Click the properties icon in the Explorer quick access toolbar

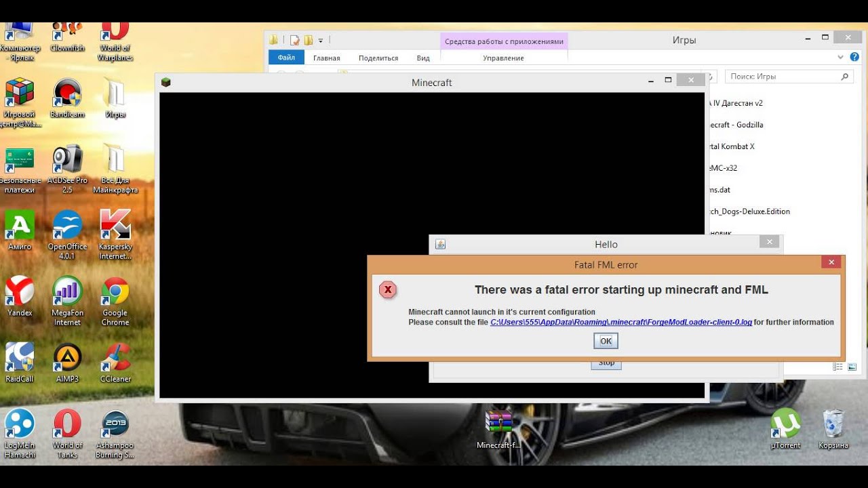pos(294,40)
